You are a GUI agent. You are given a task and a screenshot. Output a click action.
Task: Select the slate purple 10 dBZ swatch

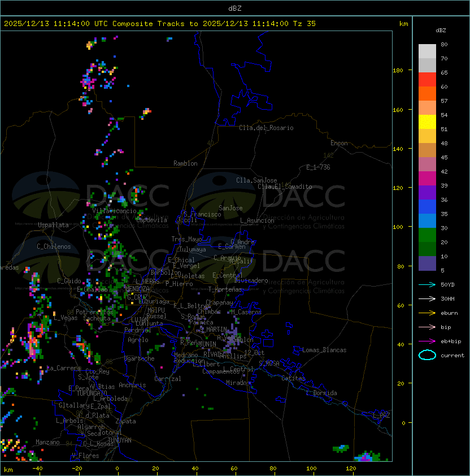[427, 263]
